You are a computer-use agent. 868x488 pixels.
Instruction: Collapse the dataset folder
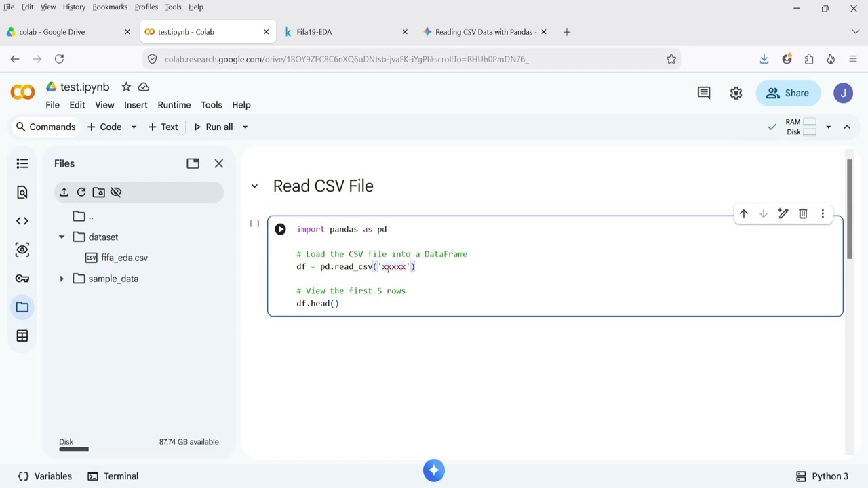coord(62,237)
